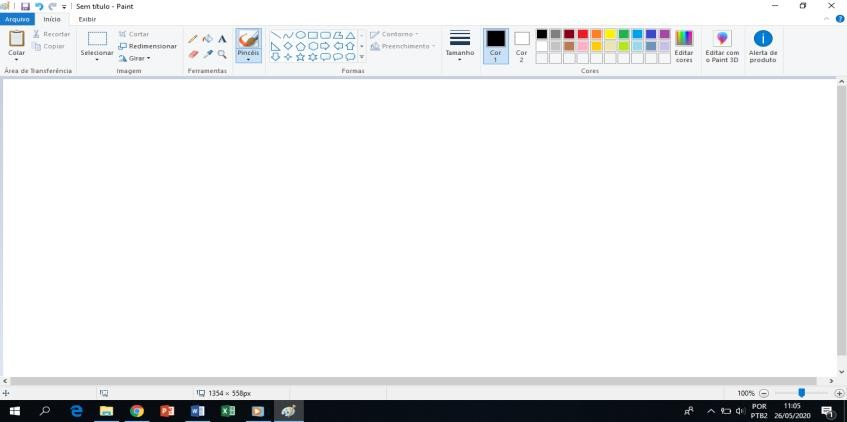Select the Pencil tool
This screenshot has height=422, width=847.
193,39
